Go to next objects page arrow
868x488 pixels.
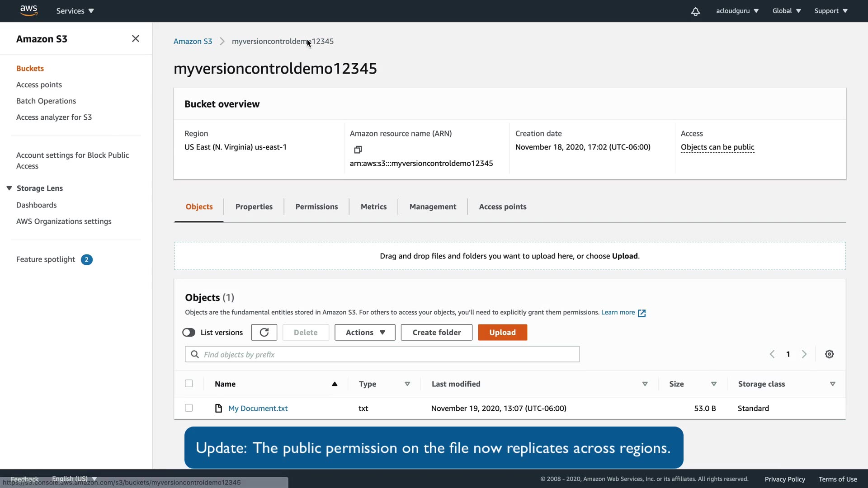804,354
